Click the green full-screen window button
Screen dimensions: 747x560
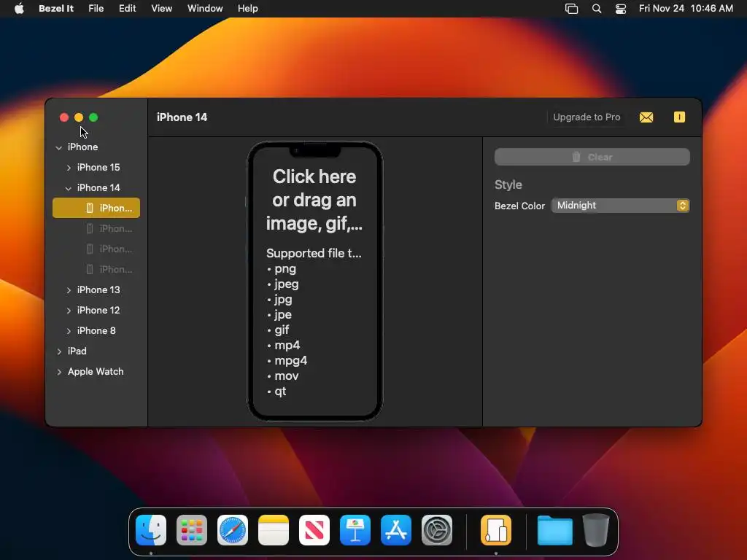93,117
